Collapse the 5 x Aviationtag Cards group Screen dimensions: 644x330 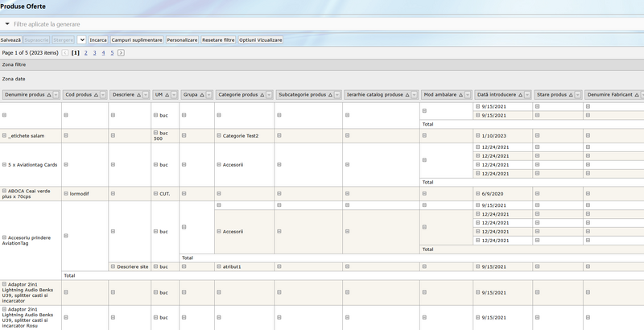tap(4, 165)
